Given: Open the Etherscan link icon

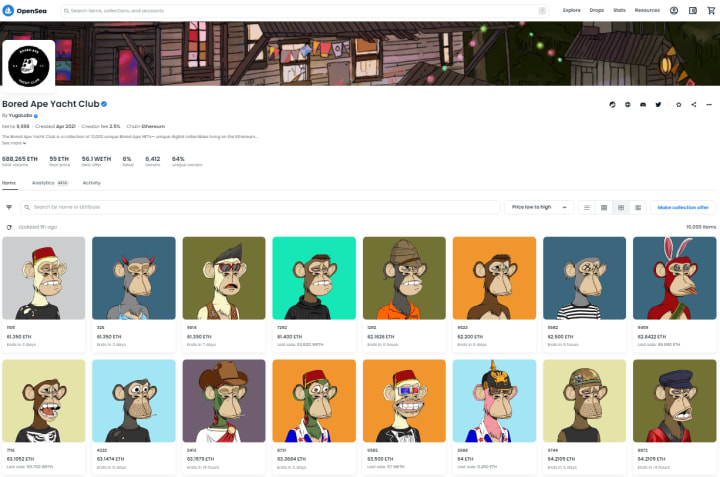Looking at the screenshot, I should tap(612, 105).
